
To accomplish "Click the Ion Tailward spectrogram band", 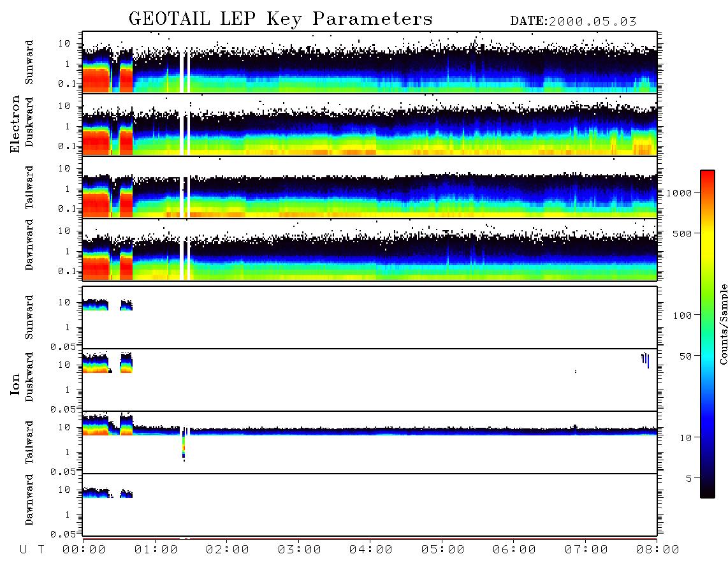I will (370, 431).
